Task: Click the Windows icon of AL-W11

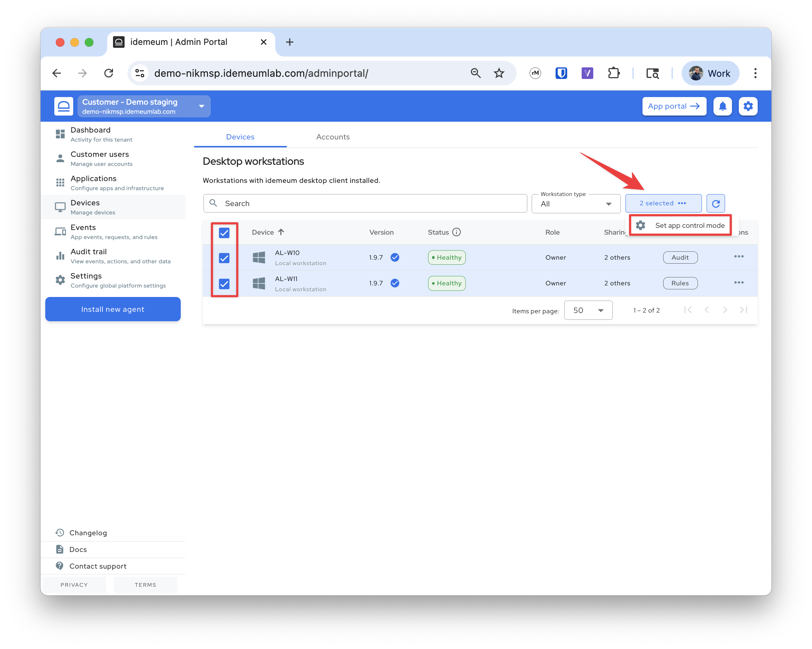Action: click(x=259, y=284)
